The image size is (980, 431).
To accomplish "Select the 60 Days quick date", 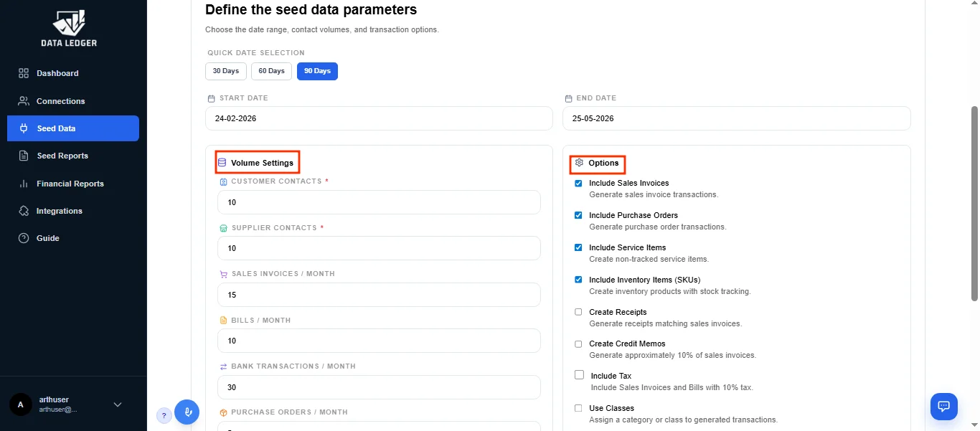I will [x=272, y=71].
